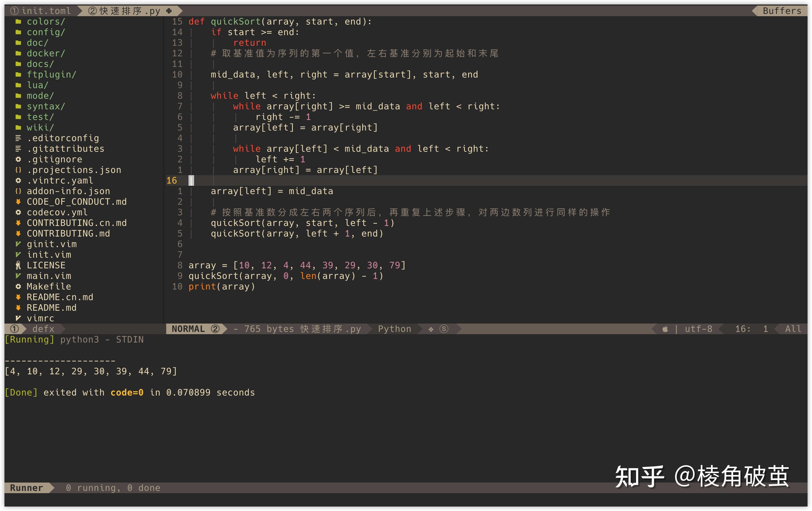Expand the ftplugin folder in tree
The height and width of the screenshot is (511, 812).
[x=51, y=74]
